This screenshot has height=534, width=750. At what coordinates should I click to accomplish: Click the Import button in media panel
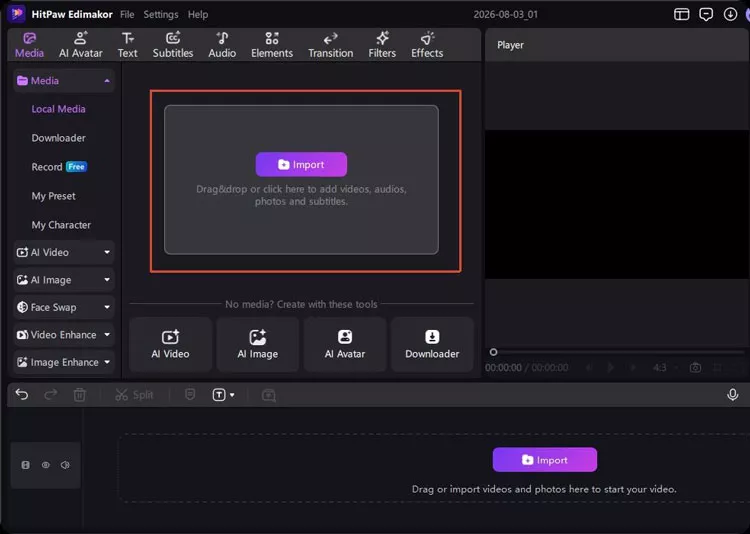pyautogui.click(x=301, y=165)
